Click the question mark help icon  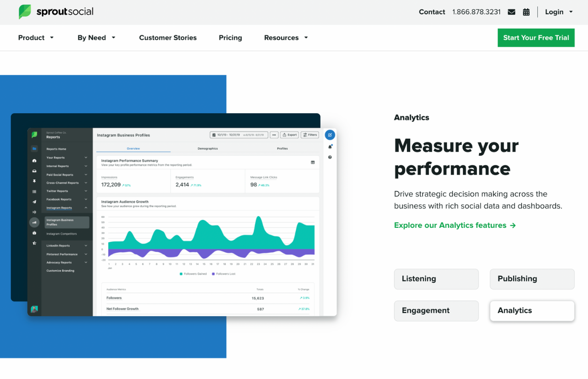[x=330, y=157]
